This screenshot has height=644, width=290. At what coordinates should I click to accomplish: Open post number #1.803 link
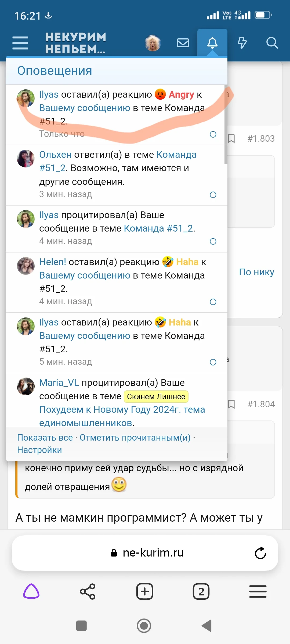(261, 138)
